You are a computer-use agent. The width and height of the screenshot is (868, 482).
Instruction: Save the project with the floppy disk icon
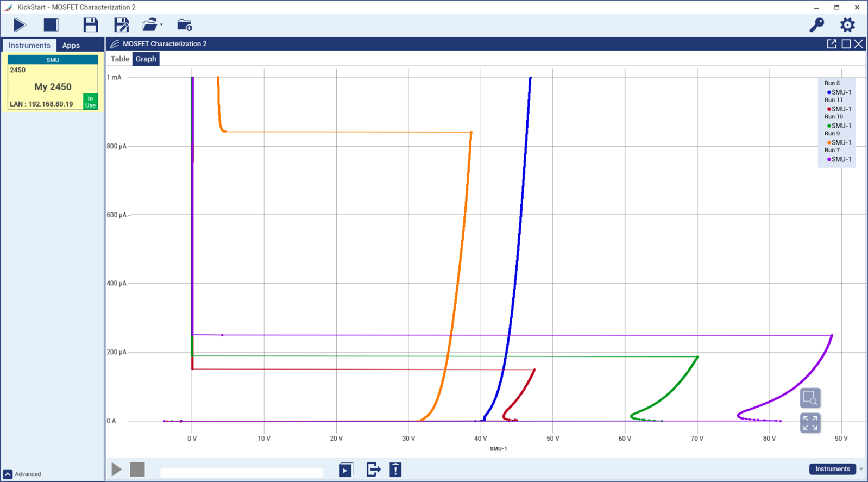coord(91,25)
